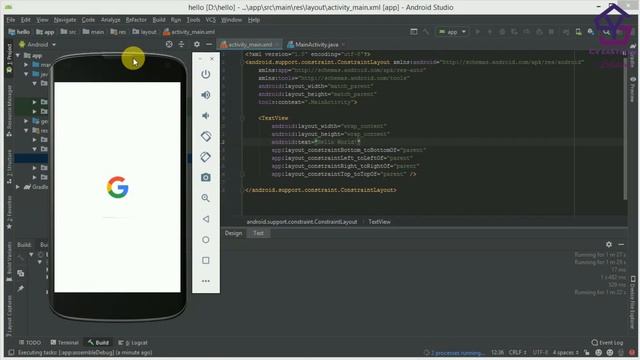Open the Edit menu

[25, 20]
